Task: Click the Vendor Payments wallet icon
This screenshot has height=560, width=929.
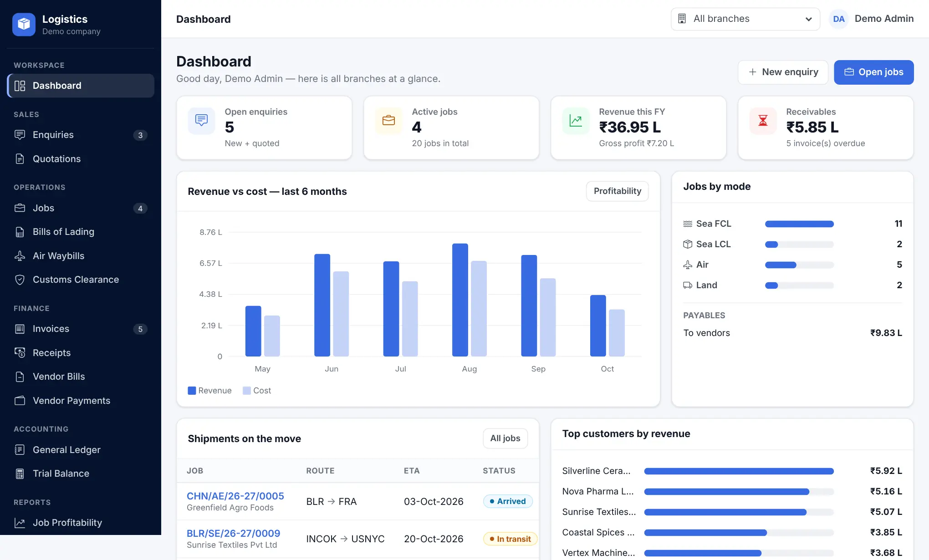Action: click(20, 401)
